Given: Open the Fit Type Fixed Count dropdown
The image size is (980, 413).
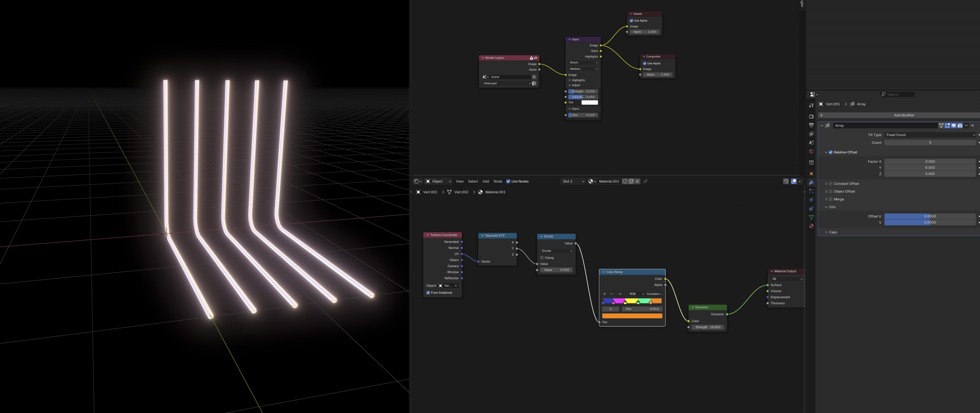Looking at the screenshot, I should [x=930, y=135].
